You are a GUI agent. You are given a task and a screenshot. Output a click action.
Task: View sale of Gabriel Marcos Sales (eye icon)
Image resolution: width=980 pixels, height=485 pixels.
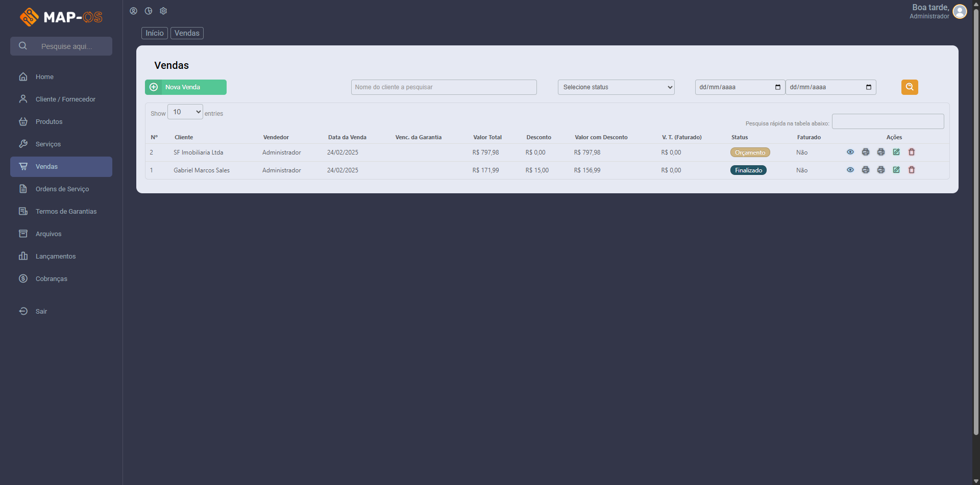[x=850, y=170]
